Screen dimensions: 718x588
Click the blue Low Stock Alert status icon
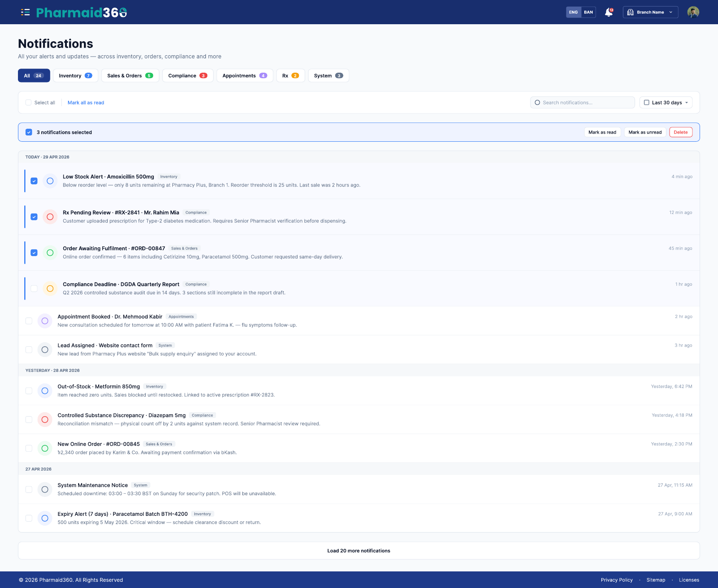click(50, 181)
